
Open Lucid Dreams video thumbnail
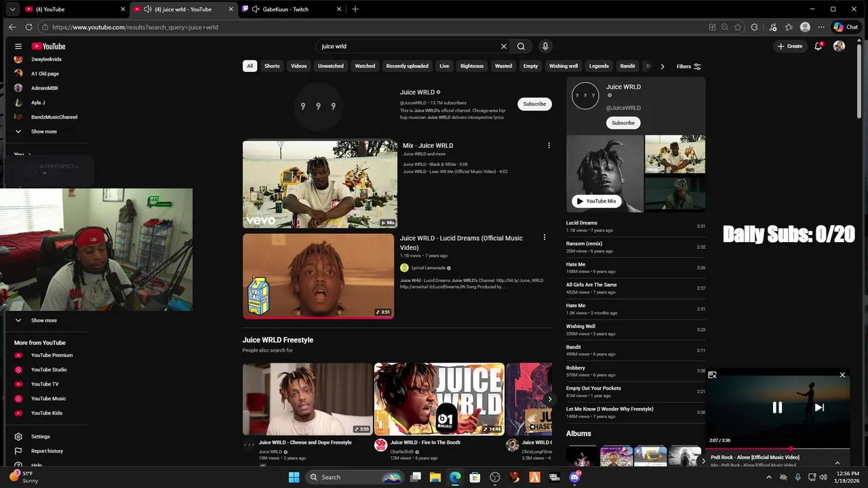(x=318, y=276)
